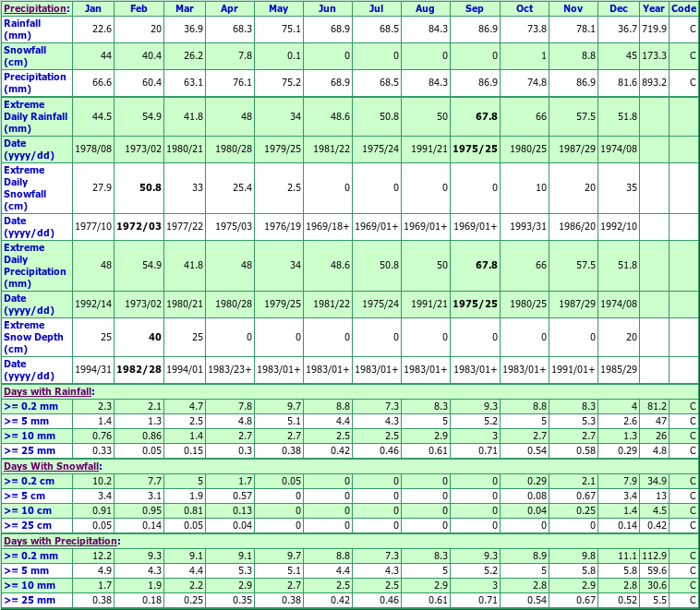Click October extreme daily snowfall value 10
The height and width of the screenshot is (610, 700).
[x=541, y=188]
